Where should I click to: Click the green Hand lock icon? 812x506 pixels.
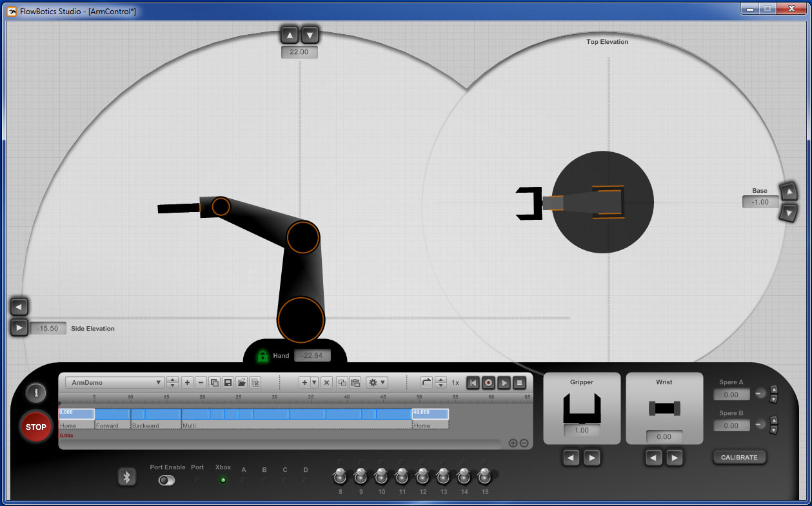[262, 356]
